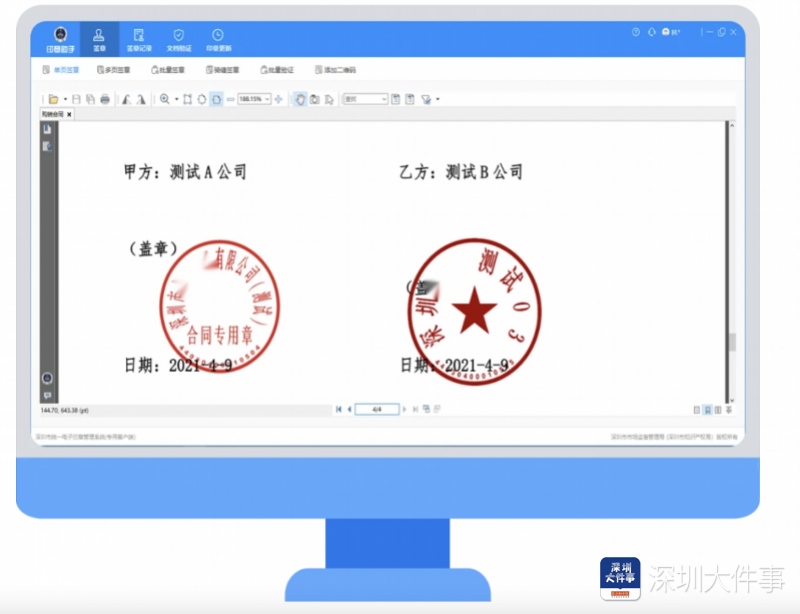Select the hand pan tool
Image resolution: width=800 pixels, height=614 pixels.
pyautogui.click(x=301, y=99)
